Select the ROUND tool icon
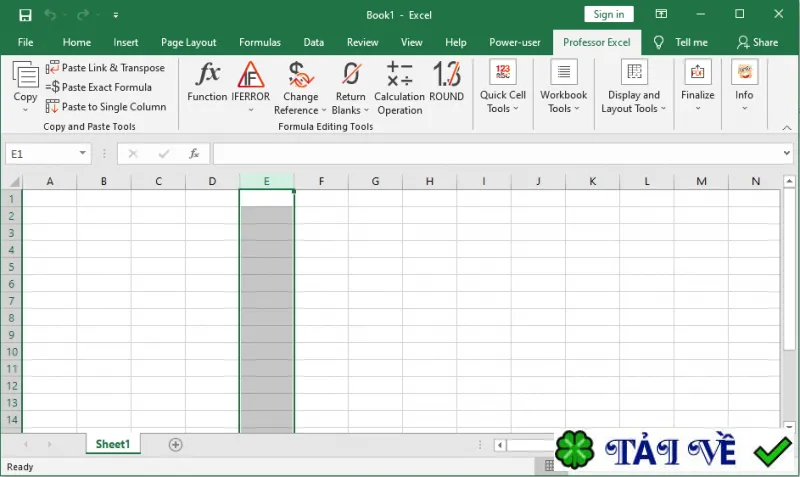This screenshot has width=800, height=477. click(x=446, y=74)
